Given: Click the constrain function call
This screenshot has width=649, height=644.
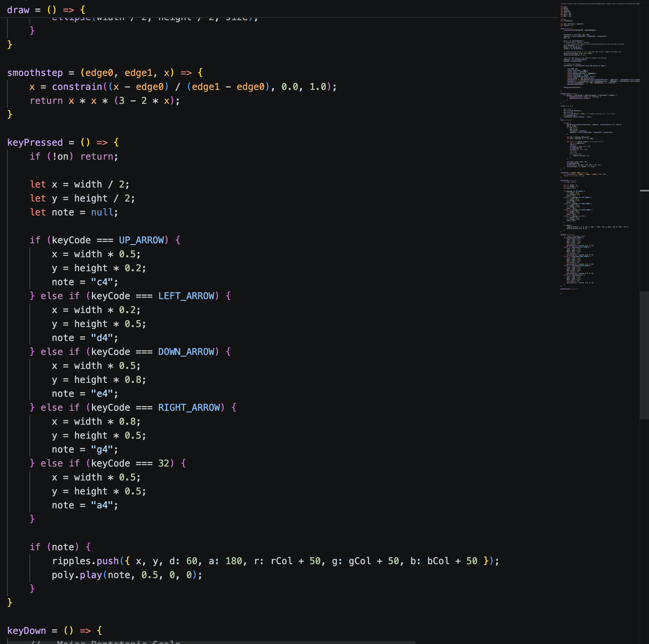Looking at the screenshot, I should point(77,87).
